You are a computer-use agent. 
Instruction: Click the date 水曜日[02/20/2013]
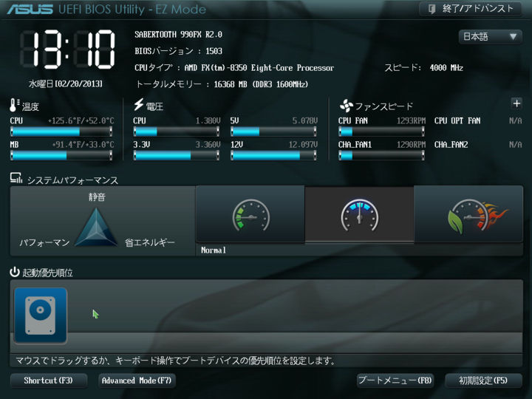tap(66, 83)
